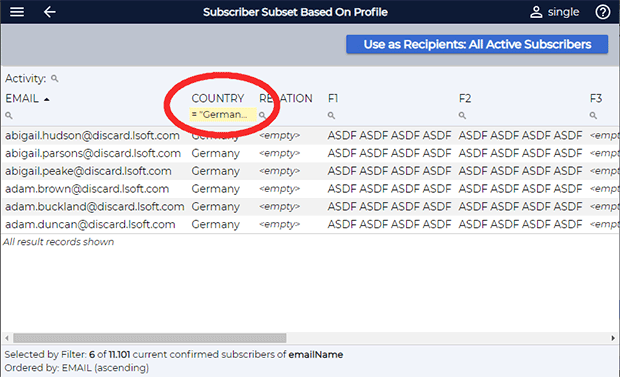This screenshot has width=620, height=377.
Task: Toggle the EMAIL column sort arrow
Action: coord(47,99)
